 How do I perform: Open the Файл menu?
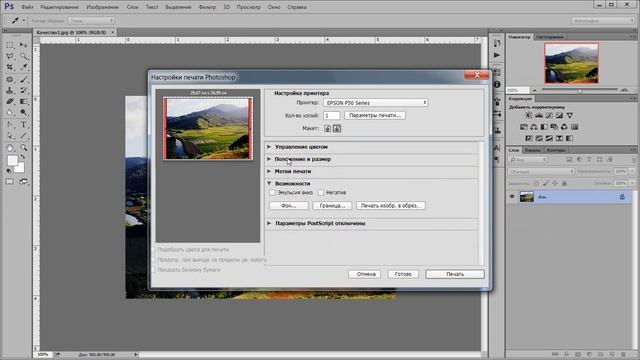[x=27, y=7]
